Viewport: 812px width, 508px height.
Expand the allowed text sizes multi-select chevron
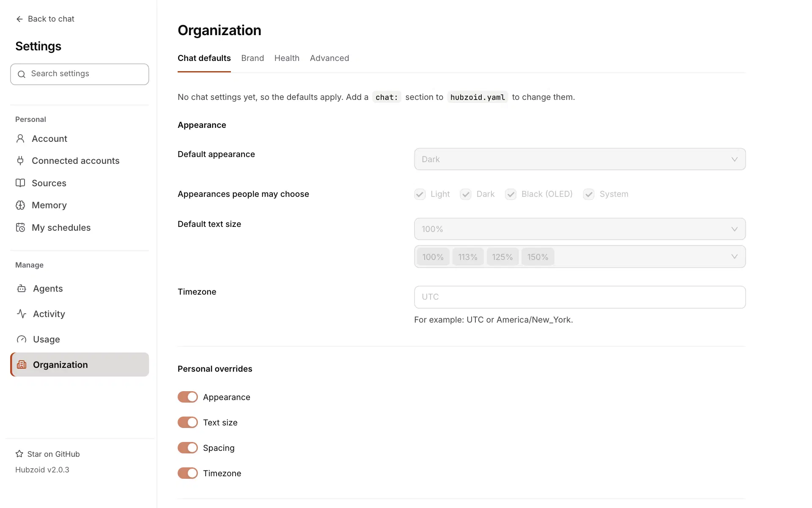735,257
